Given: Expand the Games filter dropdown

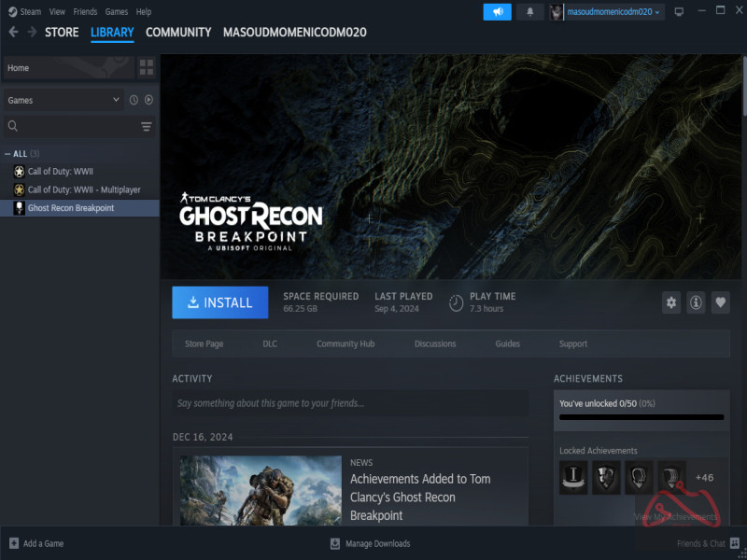Looking at the screenshot, I should tap(63, 100).
